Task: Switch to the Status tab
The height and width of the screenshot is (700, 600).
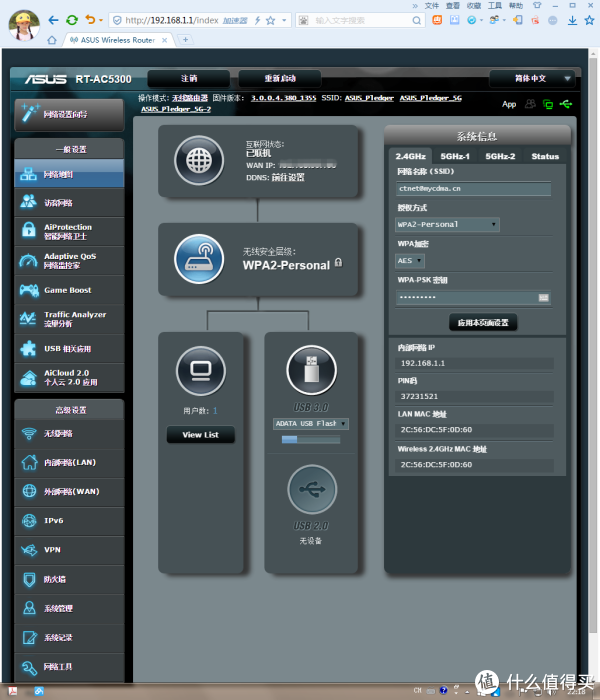Action: point(545,156)
